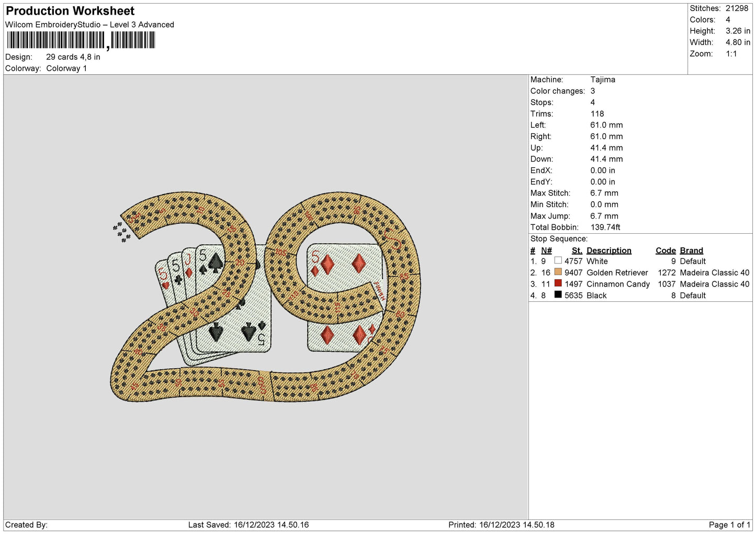
Task: Click the St. column header
Action: 577,251
